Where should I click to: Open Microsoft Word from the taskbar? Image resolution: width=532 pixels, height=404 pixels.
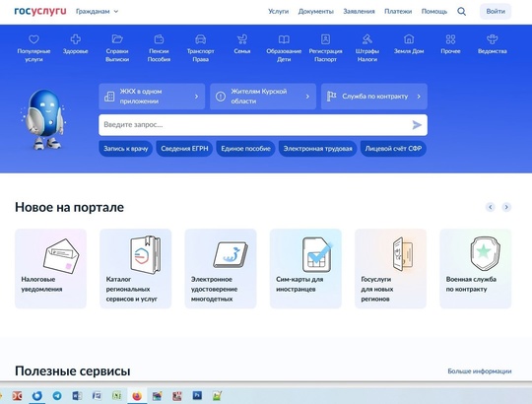click(77, 395)
